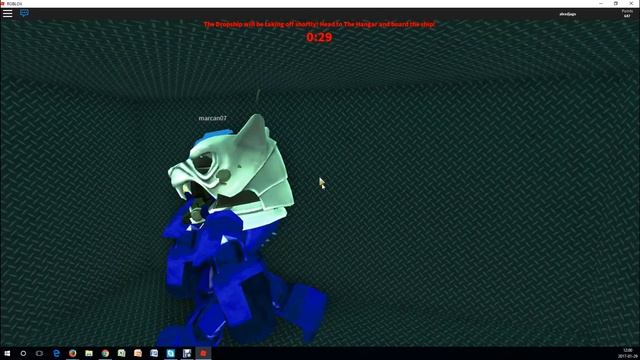This screenshot has height=360, width=640.
Task: Open Excel from the taskbar
Action: 122,353
